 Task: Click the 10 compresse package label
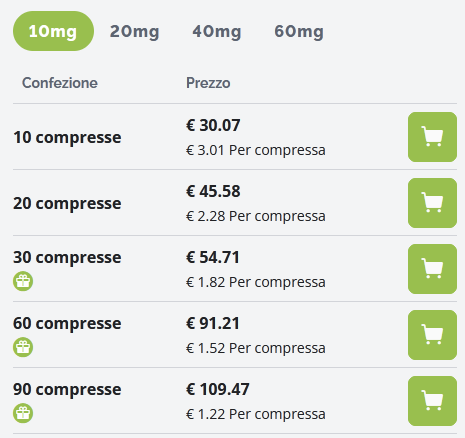coord(67,137)
